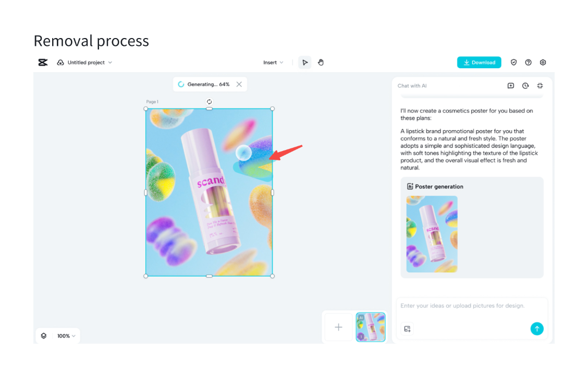Add a new page with plus button
The image size is (588, 374).
tap(338, 327)
